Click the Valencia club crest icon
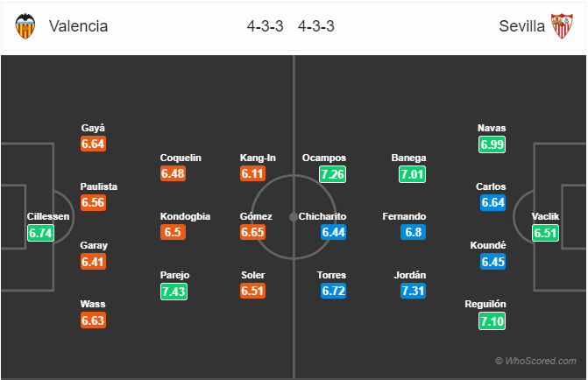The image size is (588, 380). [x=25, y=26]
